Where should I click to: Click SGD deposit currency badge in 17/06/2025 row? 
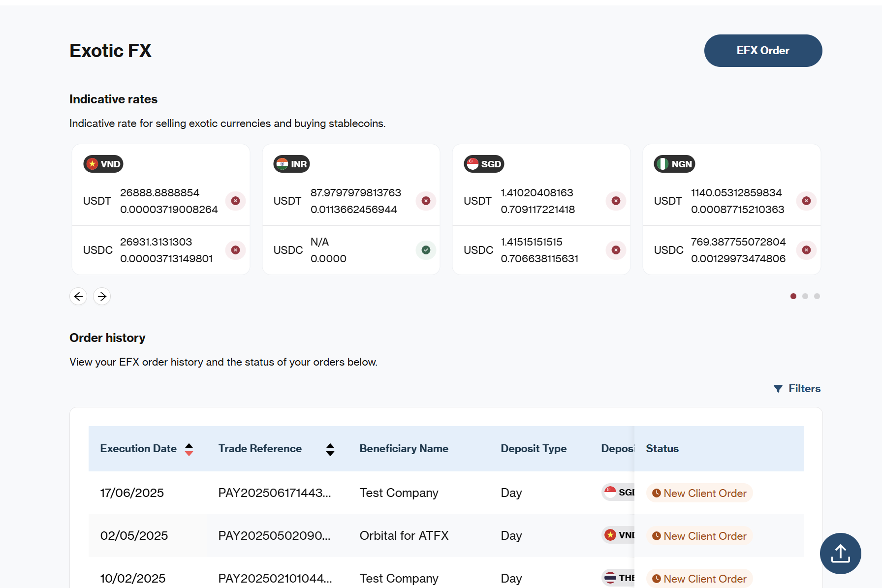click(618, 492)
